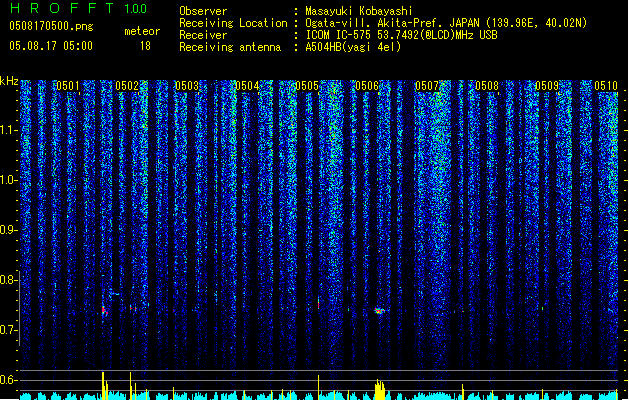Click the 0501 time marker
The width and height of the screenshot is (629, 400).
coord(67,86)
